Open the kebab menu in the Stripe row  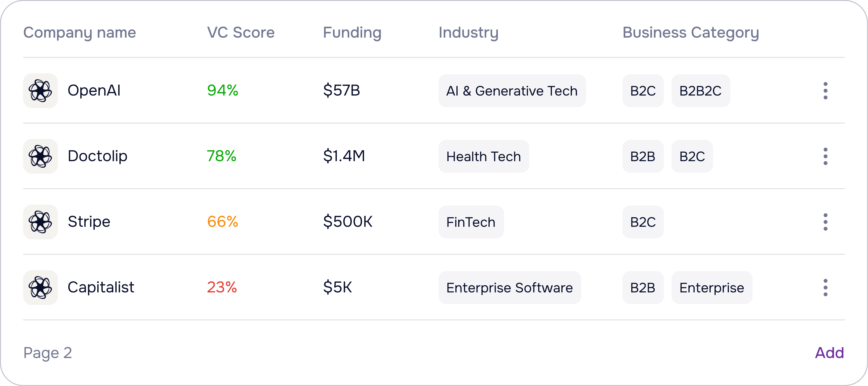click(825, 222)
